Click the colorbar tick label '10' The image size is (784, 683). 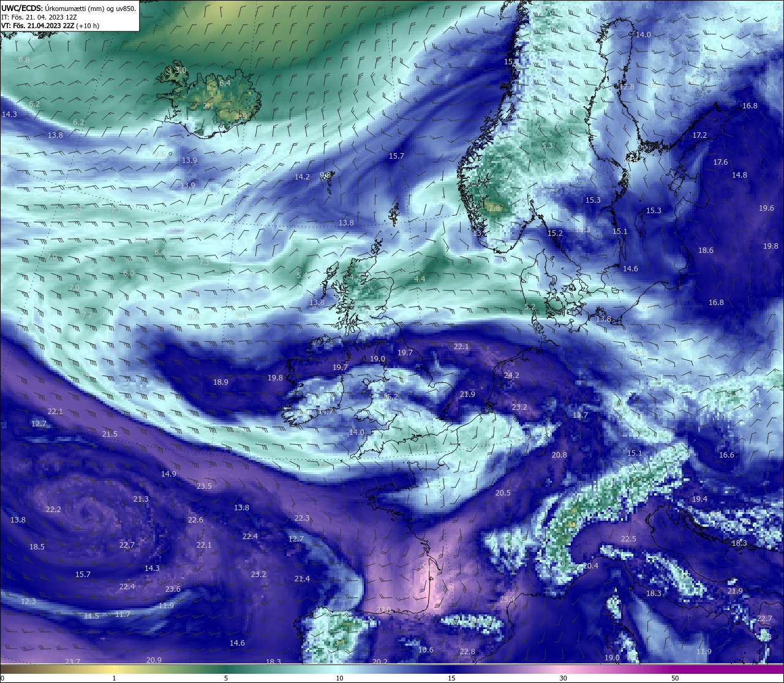[x=339, y=678]
